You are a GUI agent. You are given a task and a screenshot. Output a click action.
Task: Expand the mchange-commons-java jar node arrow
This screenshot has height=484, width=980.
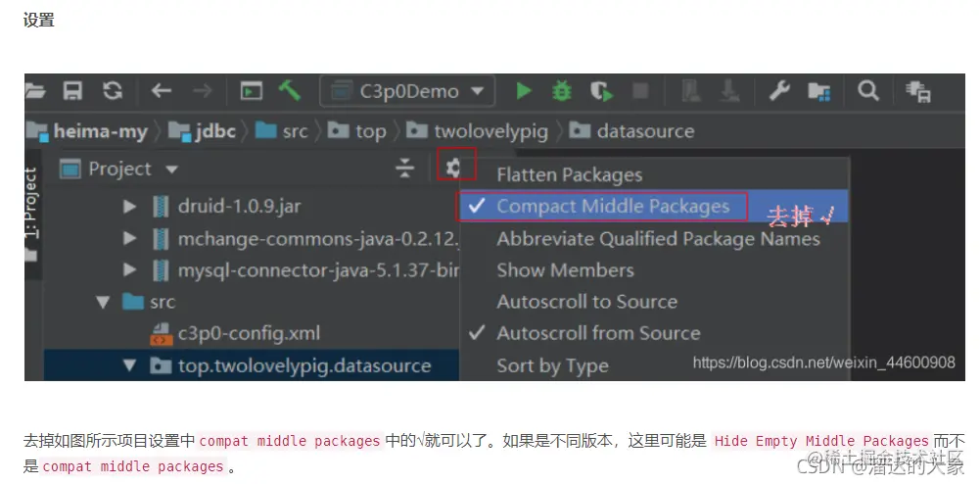click(130, 238)
